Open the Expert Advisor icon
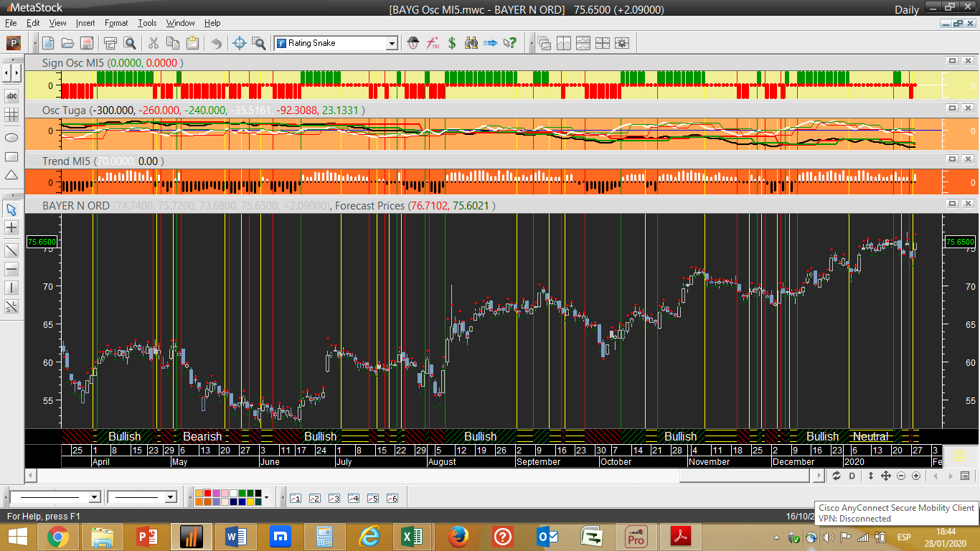This screenshot has height=551, width=980. tap(413, 43)
